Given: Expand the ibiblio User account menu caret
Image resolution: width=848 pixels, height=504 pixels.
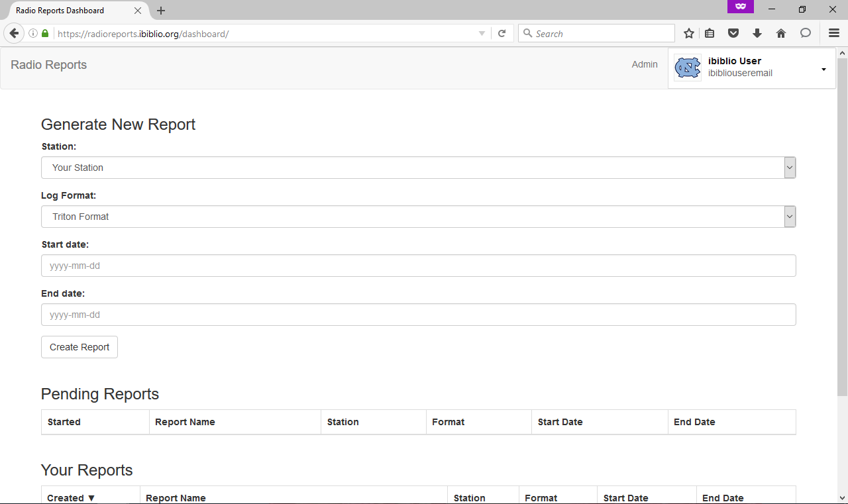Looking at the screenshot, I should (x=823, y=70).
